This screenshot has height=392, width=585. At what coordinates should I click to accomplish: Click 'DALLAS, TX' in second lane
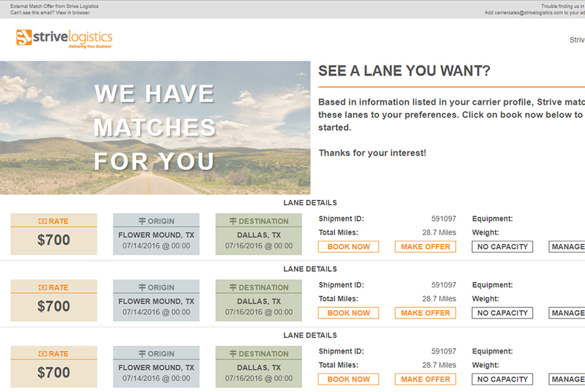(259, 301)
